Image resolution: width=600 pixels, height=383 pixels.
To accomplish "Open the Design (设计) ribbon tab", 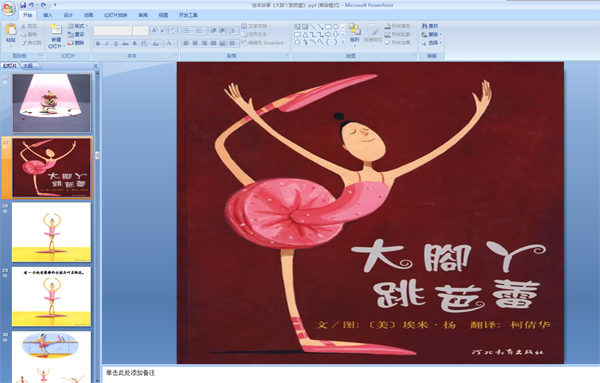I will (68, 15).
